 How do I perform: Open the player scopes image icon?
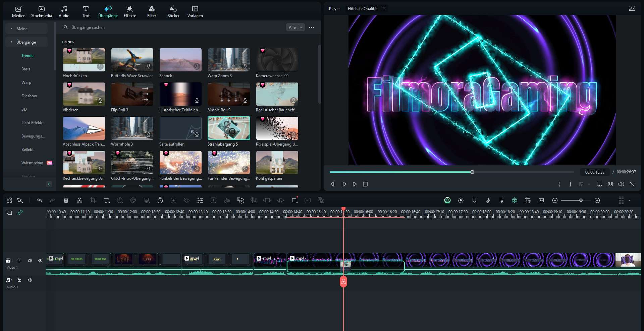coord(632,9)
